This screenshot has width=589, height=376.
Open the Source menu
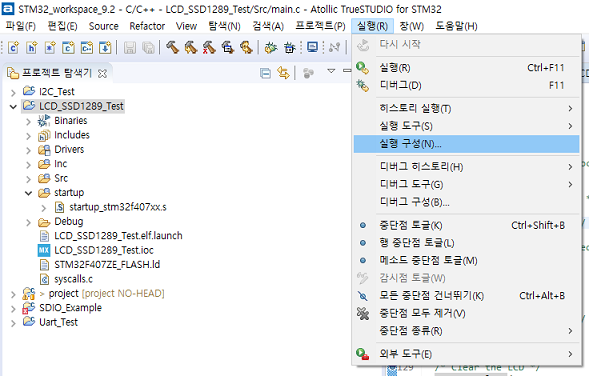(103, 26)
